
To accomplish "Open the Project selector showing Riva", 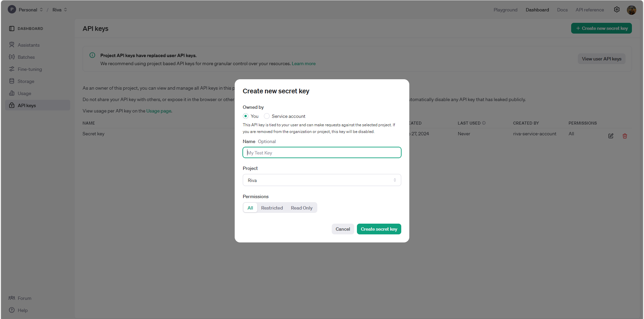I will point(321,180).
